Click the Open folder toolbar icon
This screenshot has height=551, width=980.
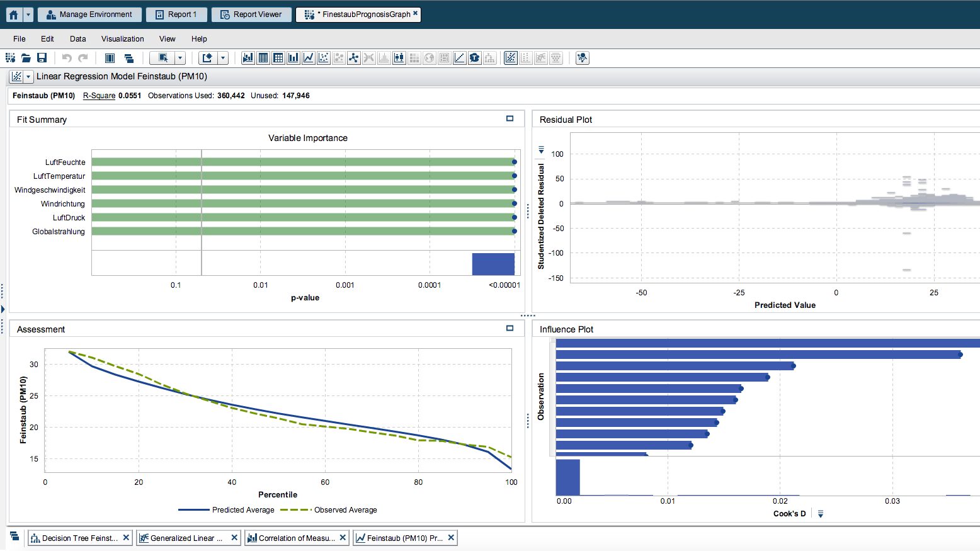(x=26, y=58)
